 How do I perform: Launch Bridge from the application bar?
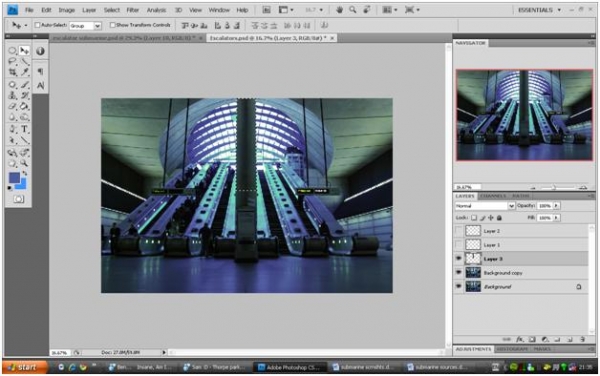click(266, 10)
